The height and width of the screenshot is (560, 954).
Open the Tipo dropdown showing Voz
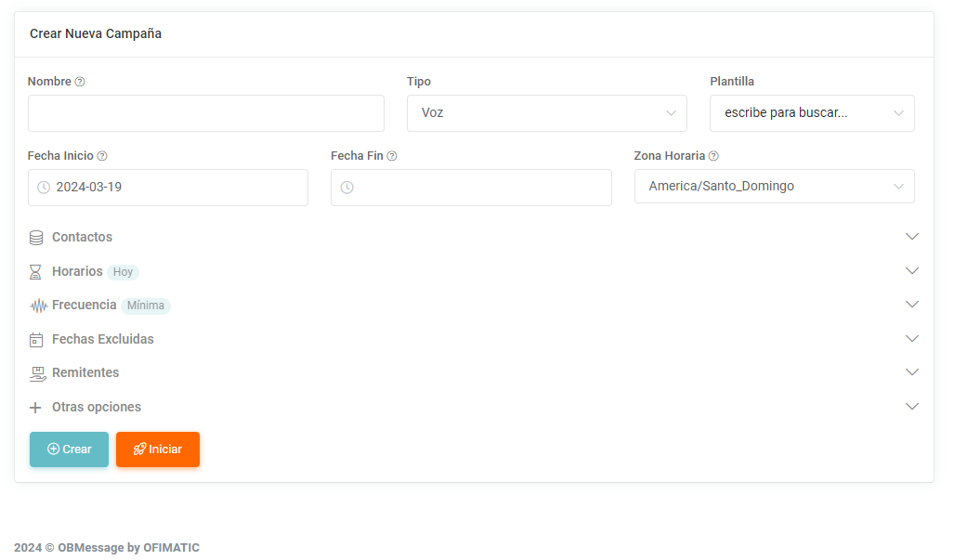click(546, 113)
